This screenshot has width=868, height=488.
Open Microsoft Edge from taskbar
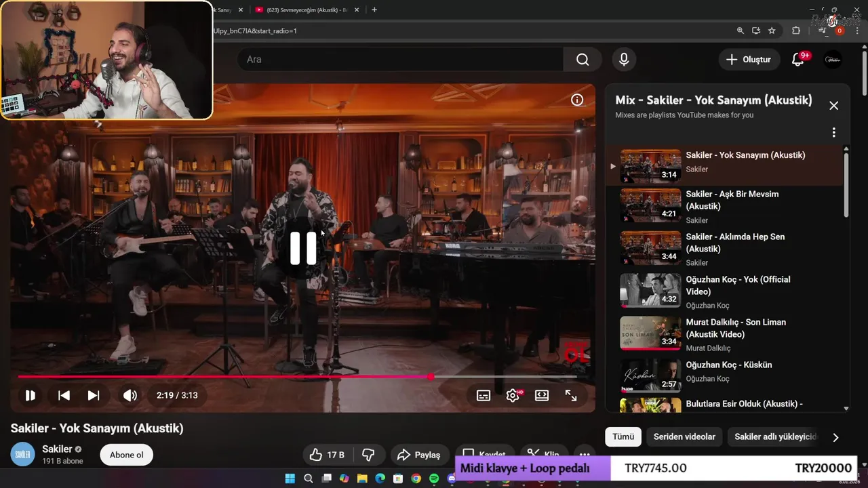coord(380,479)
